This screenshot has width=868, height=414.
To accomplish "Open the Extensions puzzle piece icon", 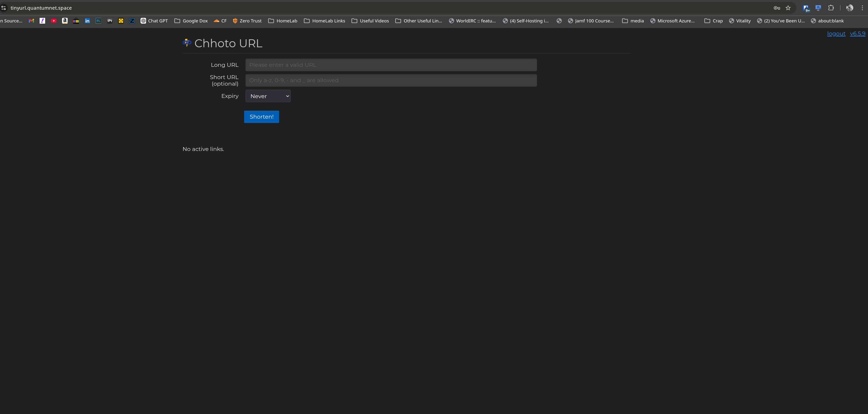I will click(x=831, y=8).
